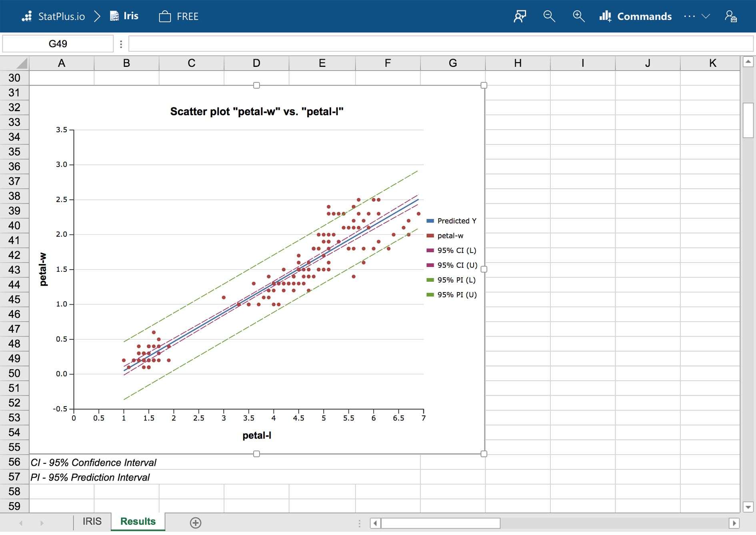The image size is (756, 535).
Task: Click the vertical scrollbar down arrow
Action: [748, 507]
